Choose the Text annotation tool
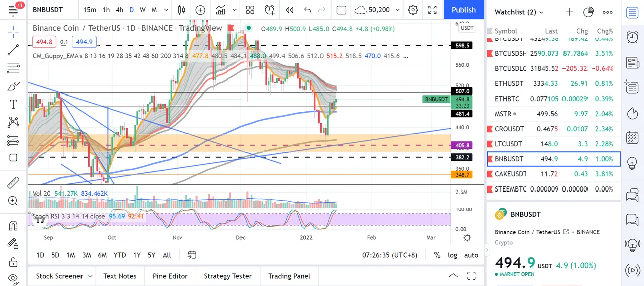Image resolution: width=644 pixels, height=286 pixels. [x=13, y=104]
